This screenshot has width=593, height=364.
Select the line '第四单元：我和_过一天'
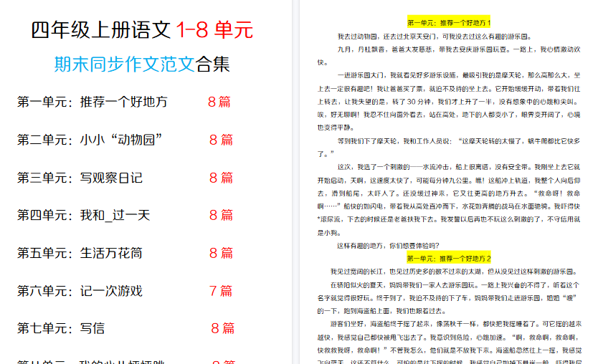click(84, 216)
